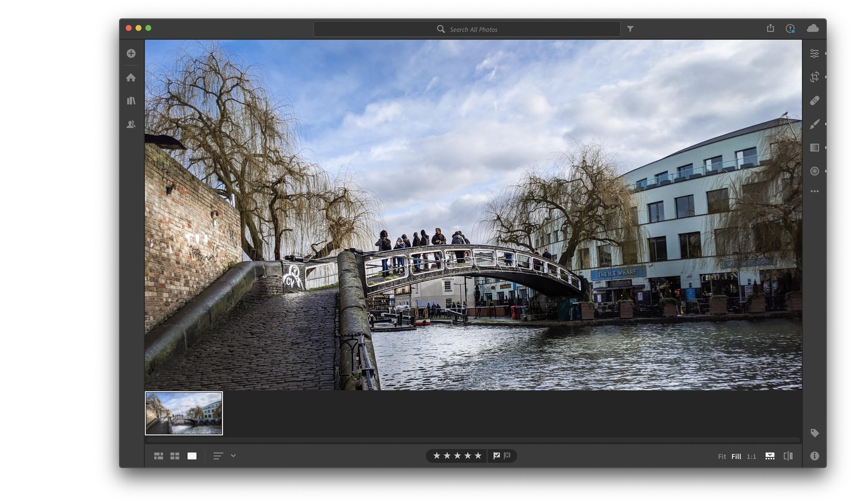Click the filmstrip horizontal scrollbar
854x504 pixels.
(x=473, y=440)
